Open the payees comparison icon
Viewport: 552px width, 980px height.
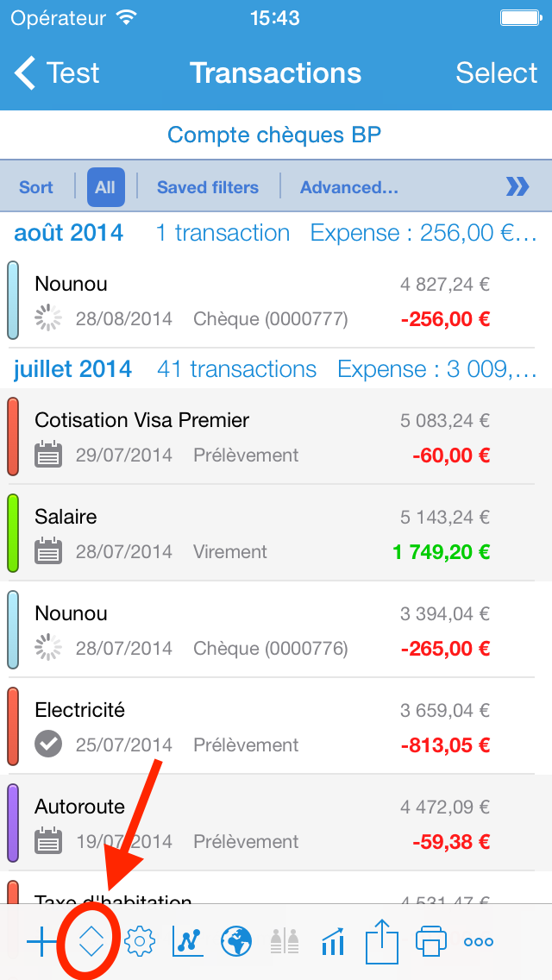(284, 940)
